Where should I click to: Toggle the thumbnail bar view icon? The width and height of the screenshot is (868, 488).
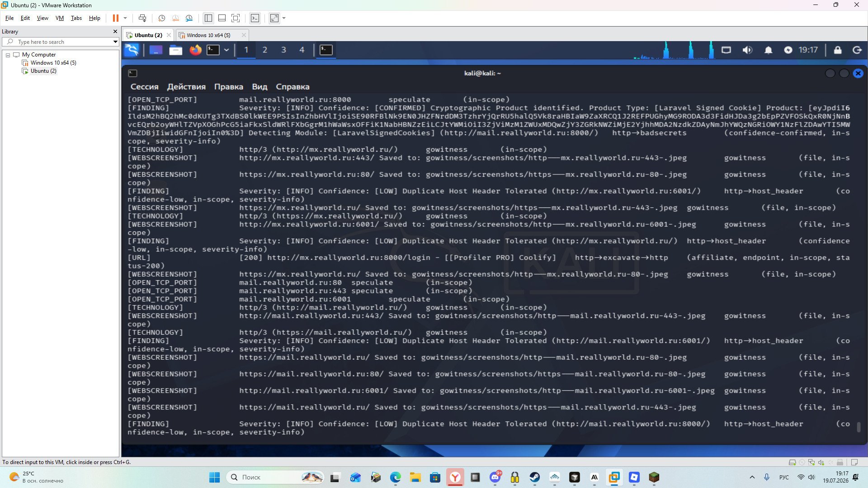tap(222, 18)
